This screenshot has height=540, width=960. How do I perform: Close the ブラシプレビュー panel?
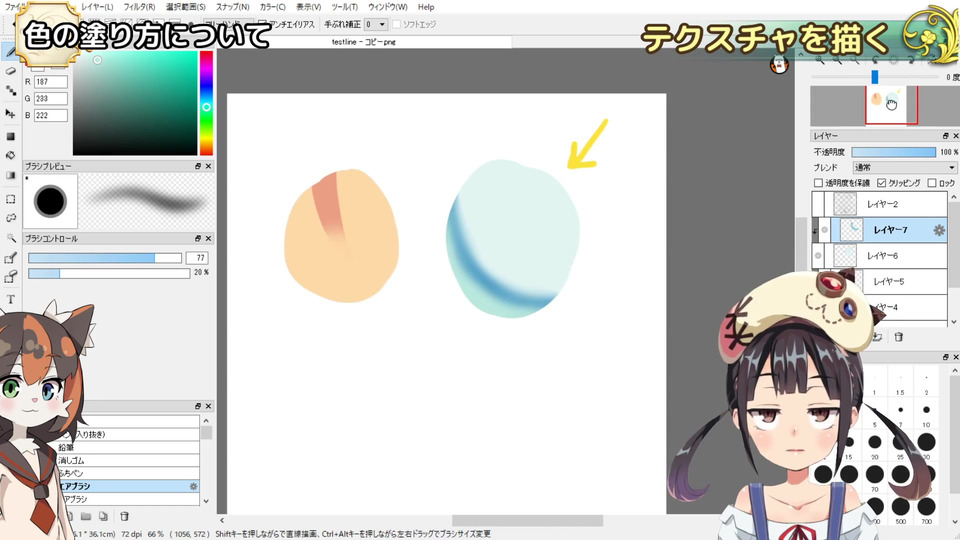pyautogui.click(x=208, y=167)
